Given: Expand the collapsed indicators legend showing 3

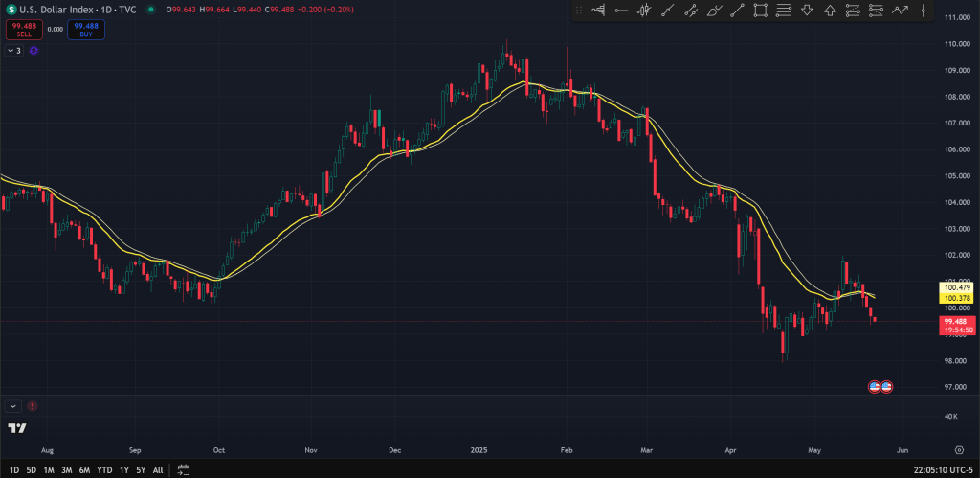Looking at the screenshot, I should pos(14,50).
